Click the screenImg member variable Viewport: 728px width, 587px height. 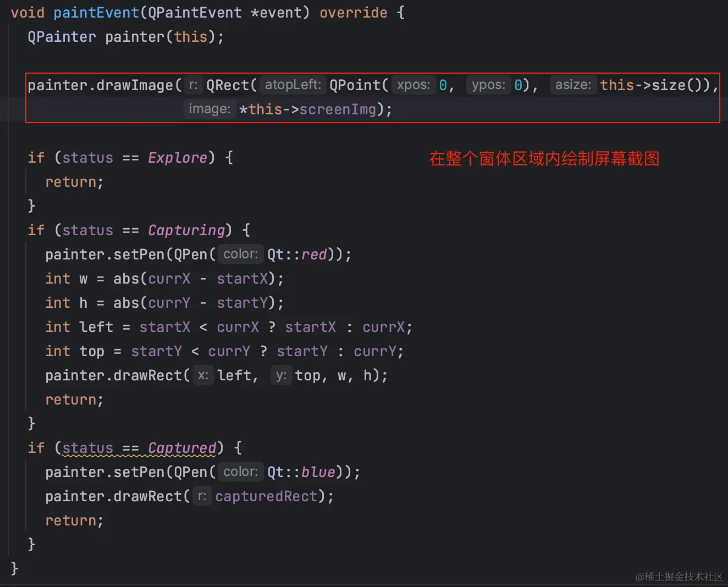[x=338, y=109]
